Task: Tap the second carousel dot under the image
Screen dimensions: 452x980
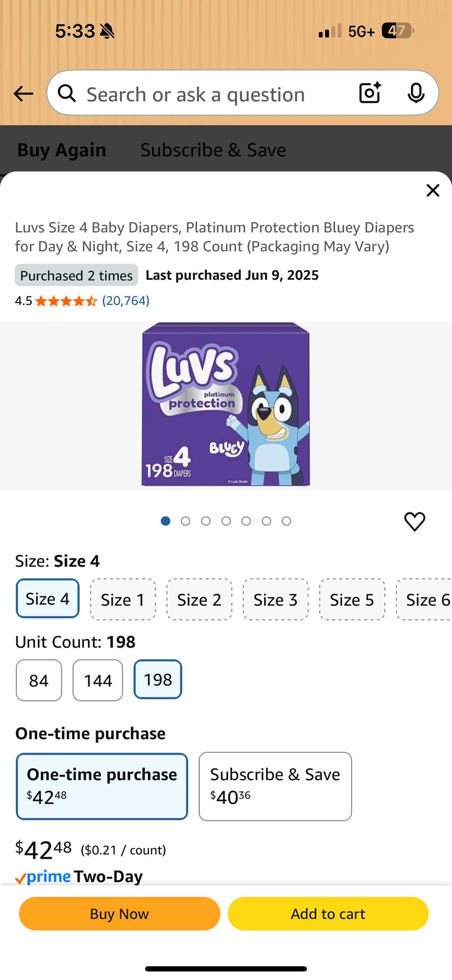Action: coord(186,521)
